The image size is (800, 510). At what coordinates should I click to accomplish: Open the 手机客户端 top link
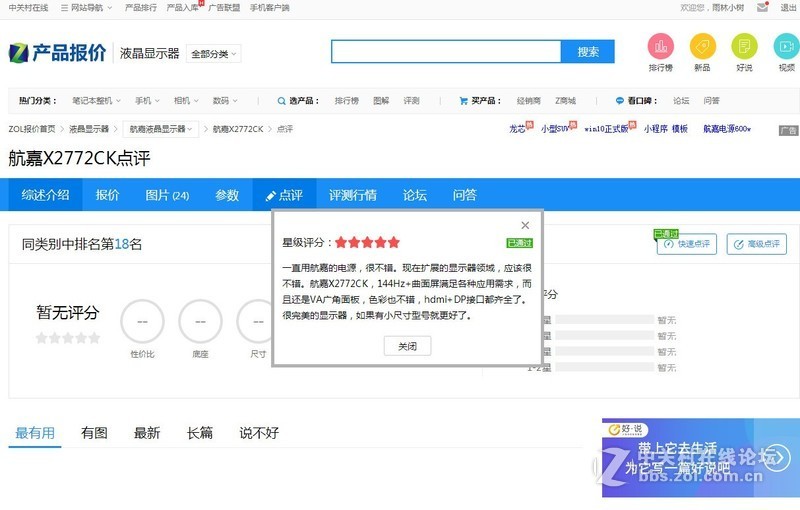point(269,8)
